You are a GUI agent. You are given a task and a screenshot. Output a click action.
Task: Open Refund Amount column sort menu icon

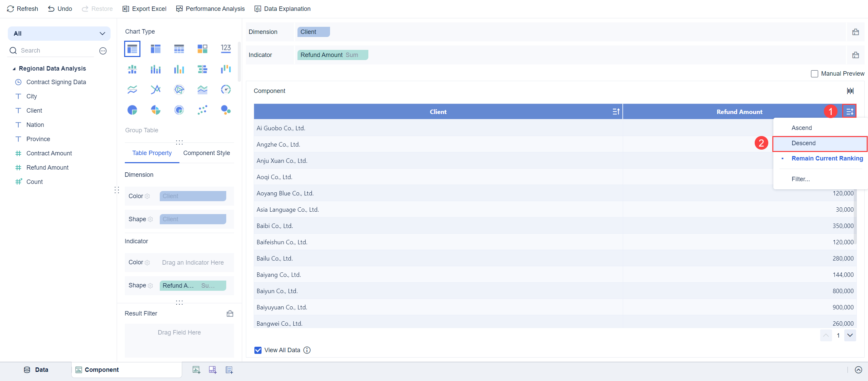[x=849, y=112]
